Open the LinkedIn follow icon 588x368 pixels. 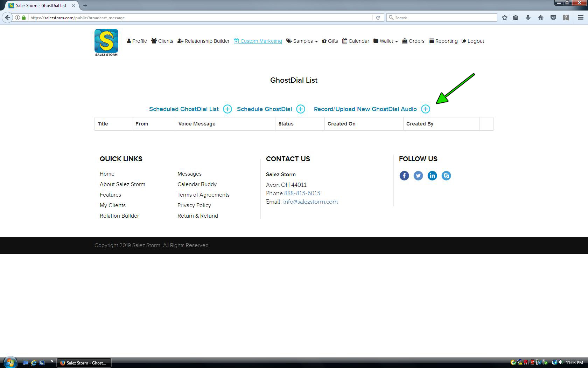(x=432, y=176)
